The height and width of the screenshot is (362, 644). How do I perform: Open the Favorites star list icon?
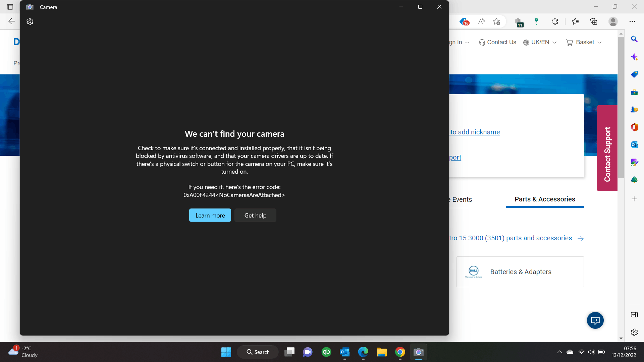click(x=575, y=21)
